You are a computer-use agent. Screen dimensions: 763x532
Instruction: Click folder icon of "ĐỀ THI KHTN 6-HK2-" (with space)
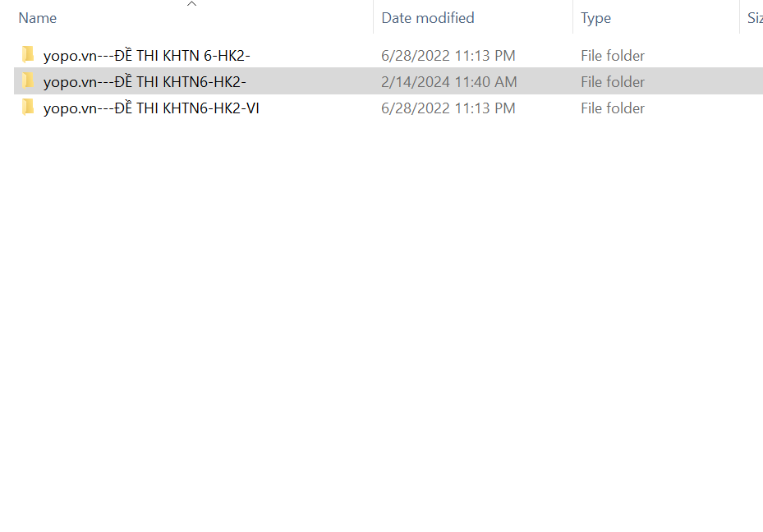pos(28,55)
